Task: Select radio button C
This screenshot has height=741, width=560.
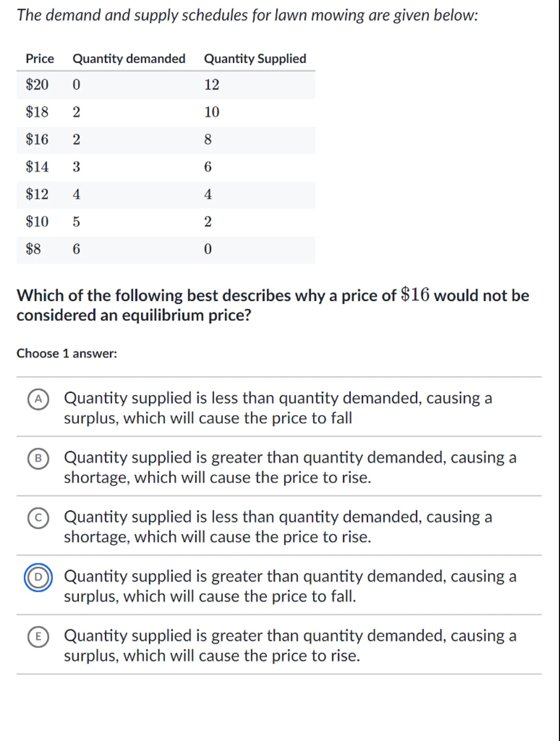Action: [38, 518]
